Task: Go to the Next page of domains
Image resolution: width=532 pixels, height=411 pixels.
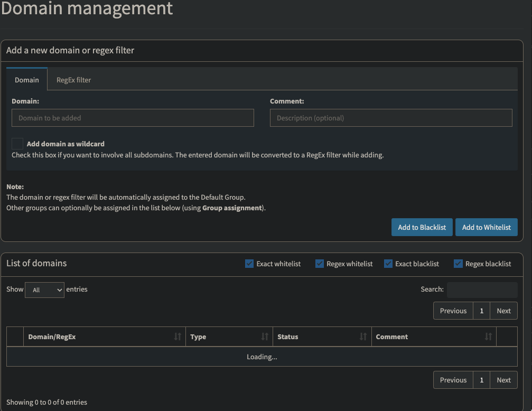Action: pyautogui.click(x=503, y=311)
